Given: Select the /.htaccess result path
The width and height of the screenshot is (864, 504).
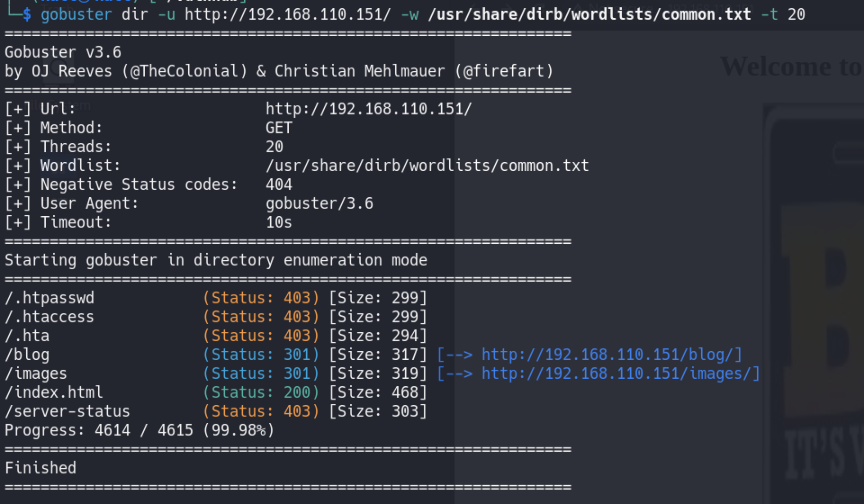Looking at the screenshot, I should (x=49, y=317).
